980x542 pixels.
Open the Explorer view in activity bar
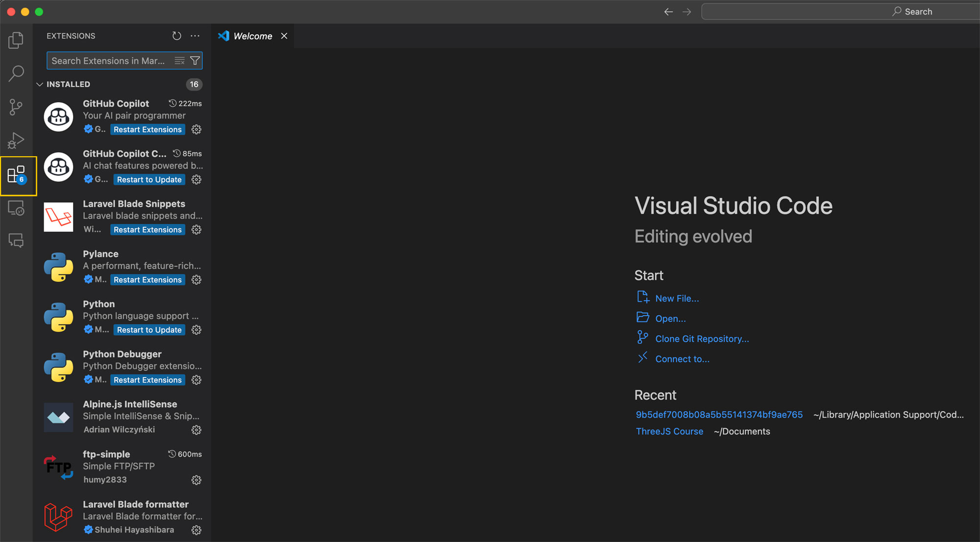click(16, 40)
